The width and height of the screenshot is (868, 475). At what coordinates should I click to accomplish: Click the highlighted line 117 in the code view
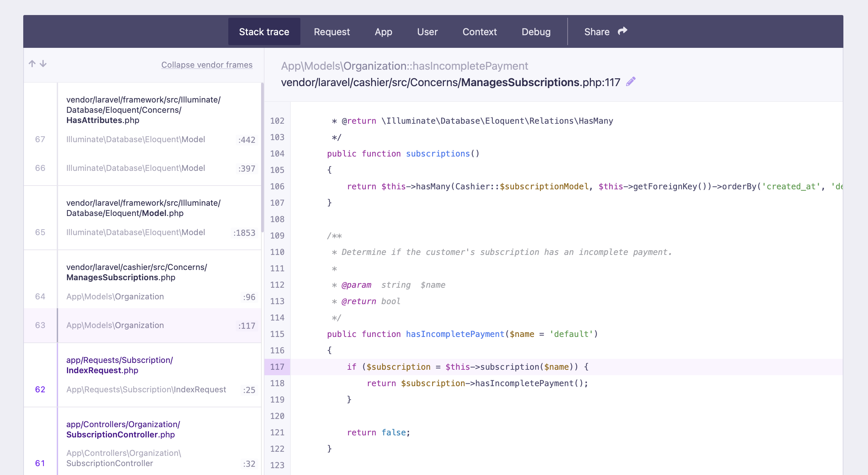tap(461, 367)
